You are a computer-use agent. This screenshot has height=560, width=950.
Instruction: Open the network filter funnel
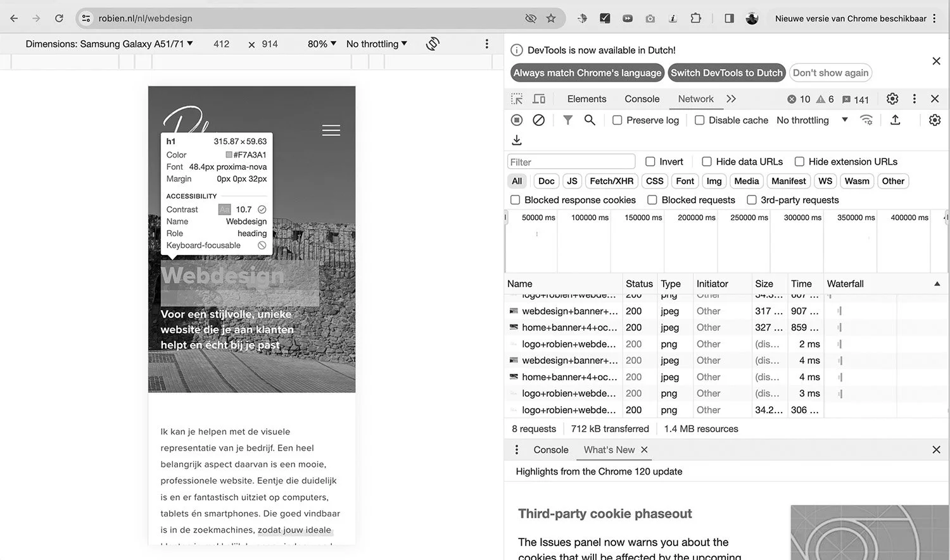[567, 120]
